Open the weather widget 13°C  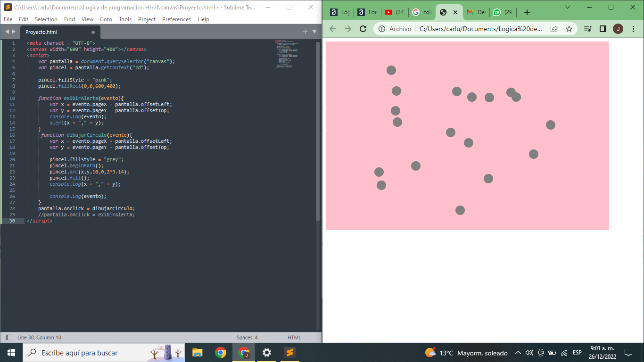point(466,353)
